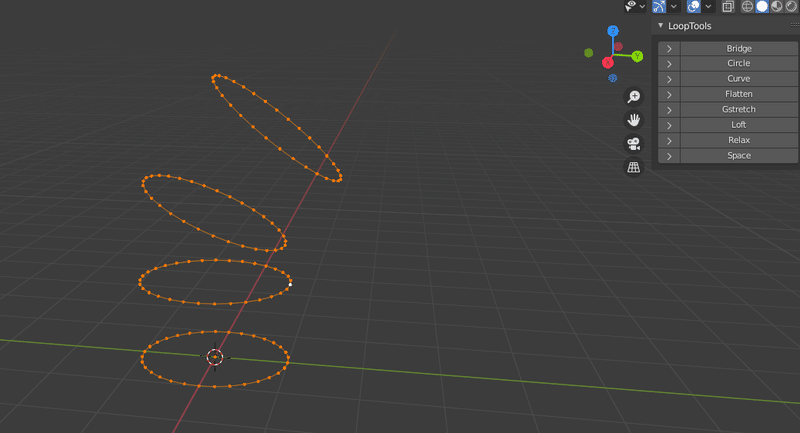
Task: Expand the Curve options chevron
Action: [x=669, y=79]
